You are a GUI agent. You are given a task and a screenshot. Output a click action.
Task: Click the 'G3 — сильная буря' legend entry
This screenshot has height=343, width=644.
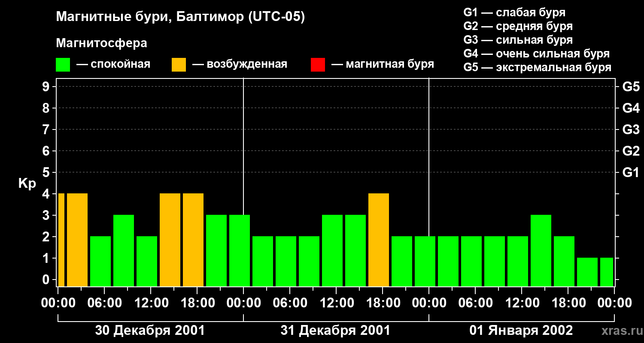(518, 40)
